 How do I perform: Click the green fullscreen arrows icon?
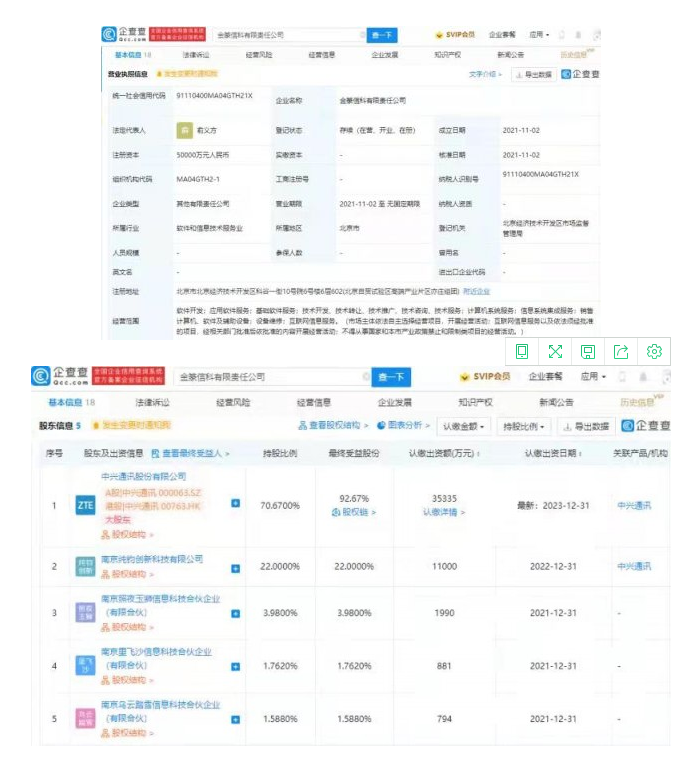tap(555, 351)
